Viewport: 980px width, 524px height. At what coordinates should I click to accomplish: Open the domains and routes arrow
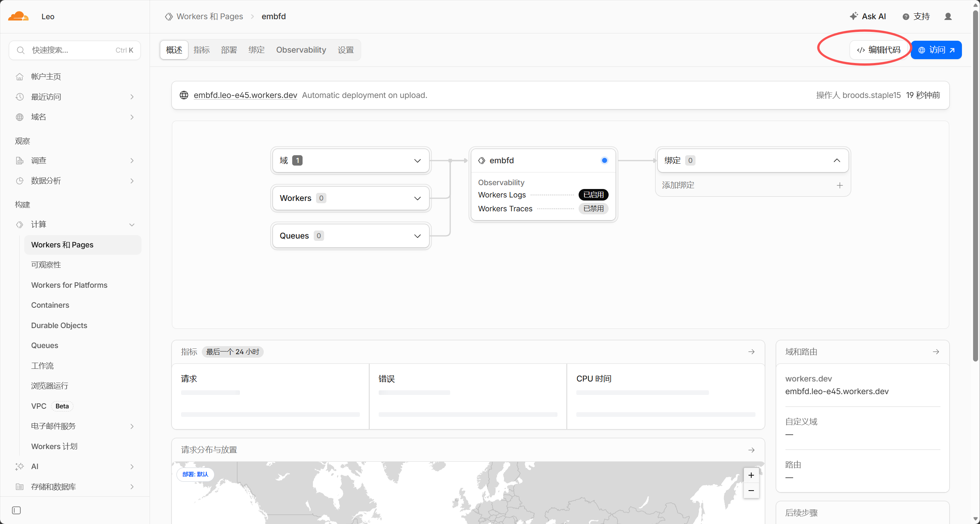point(936,352)
